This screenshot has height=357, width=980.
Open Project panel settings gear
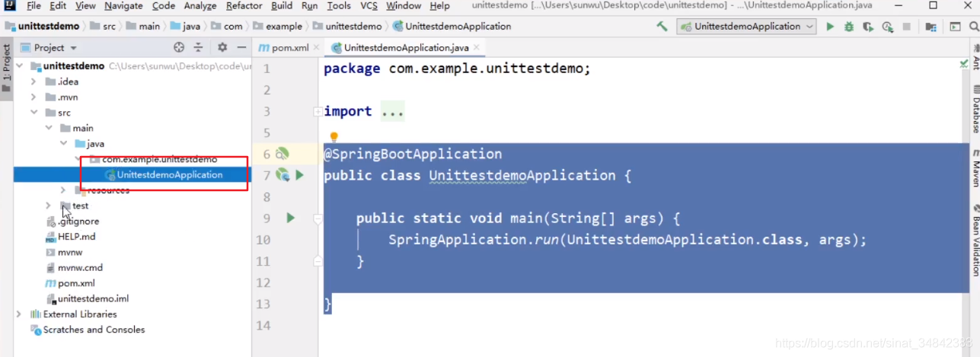click(222, 47)
